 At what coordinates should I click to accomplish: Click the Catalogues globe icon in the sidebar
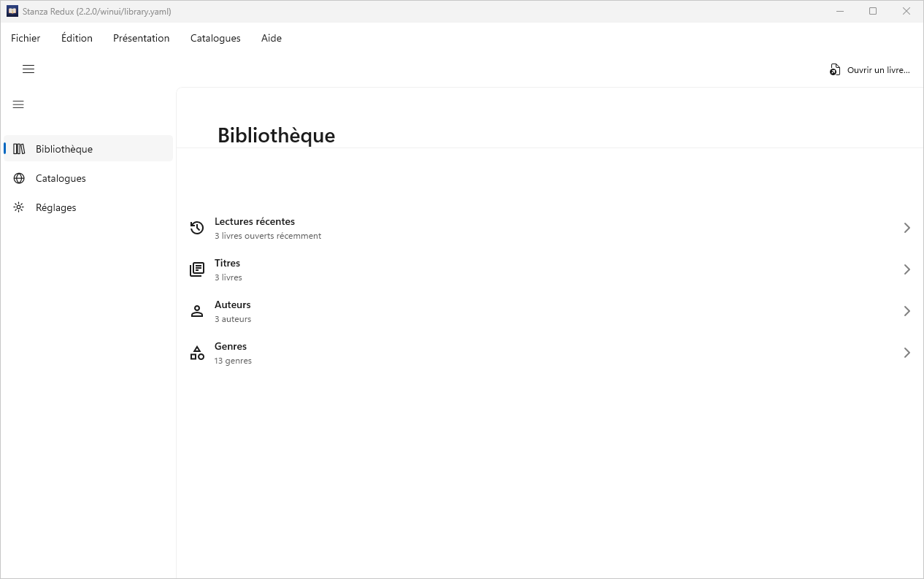(x=19, y=178)
